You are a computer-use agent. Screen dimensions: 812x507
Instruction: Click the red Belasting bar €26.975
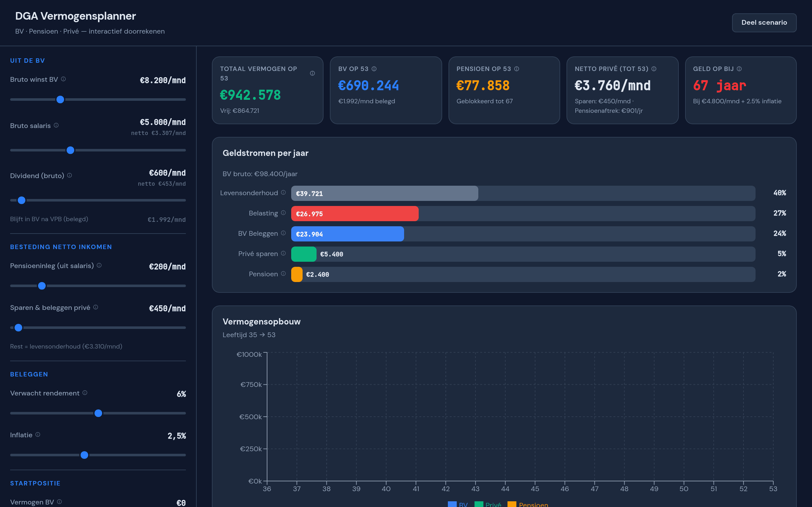point(355,214)
